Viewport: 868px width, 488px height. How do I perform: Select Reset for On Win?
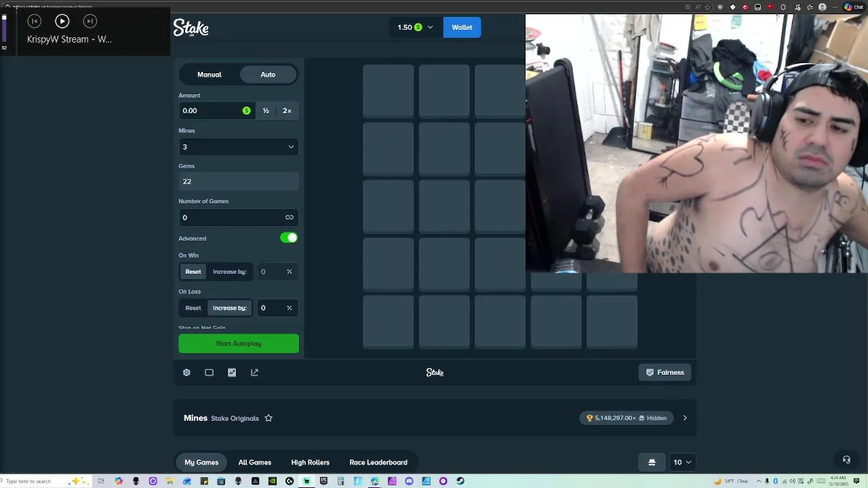193,272
